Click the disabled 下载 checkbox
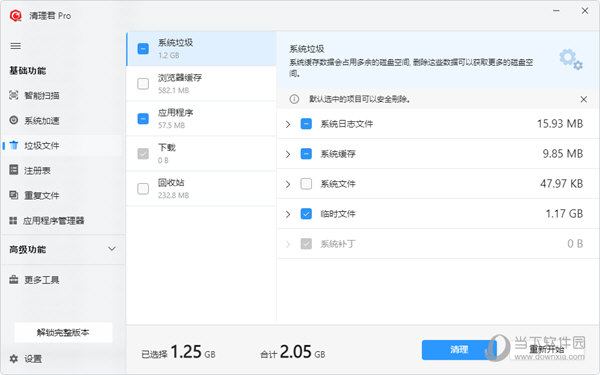 coord(143,153)
